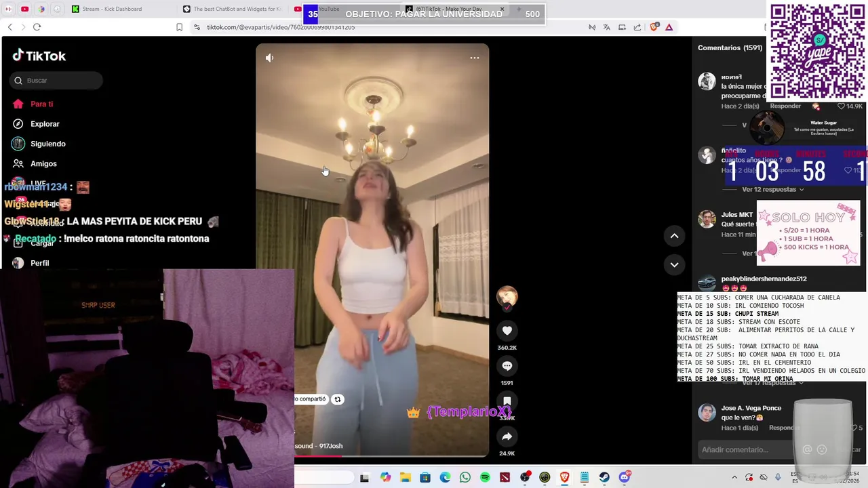Viewport: 868px width, 488px height.
Task: Open comments via speech bubble icon
Action: pyautogui.click(x=507, y=366)
